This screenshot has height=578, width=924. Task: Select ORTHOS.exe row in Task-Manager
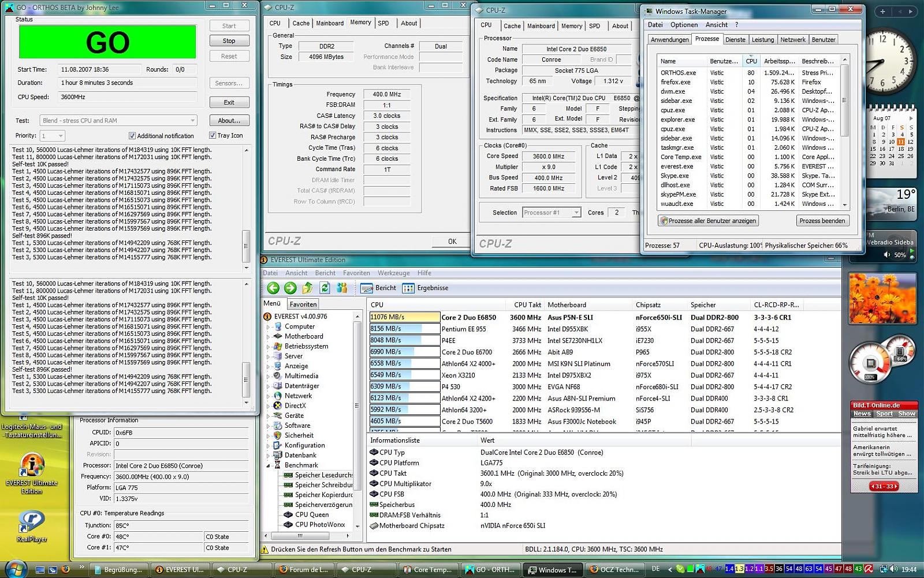tap(750, 73)
